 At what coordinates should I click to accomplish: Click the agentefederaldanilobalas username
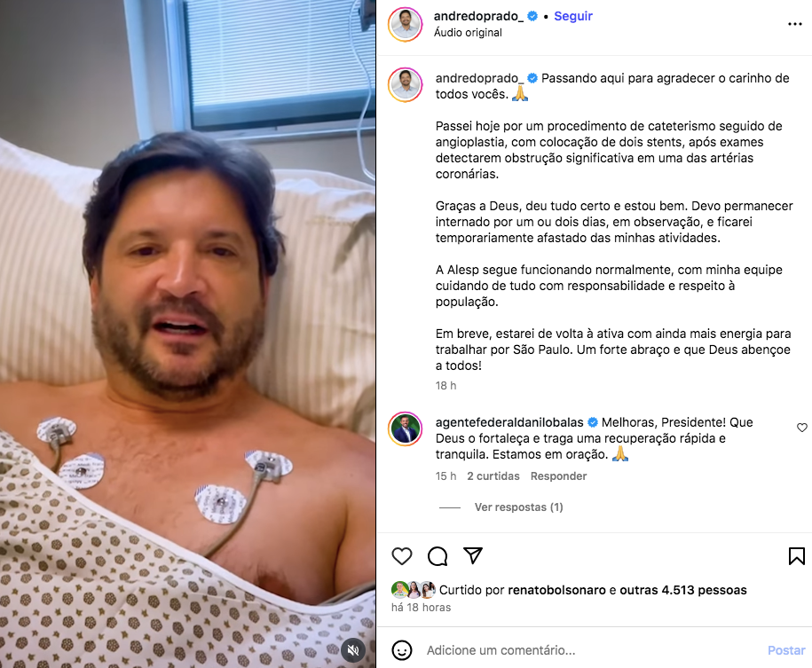tap(509, 422)
